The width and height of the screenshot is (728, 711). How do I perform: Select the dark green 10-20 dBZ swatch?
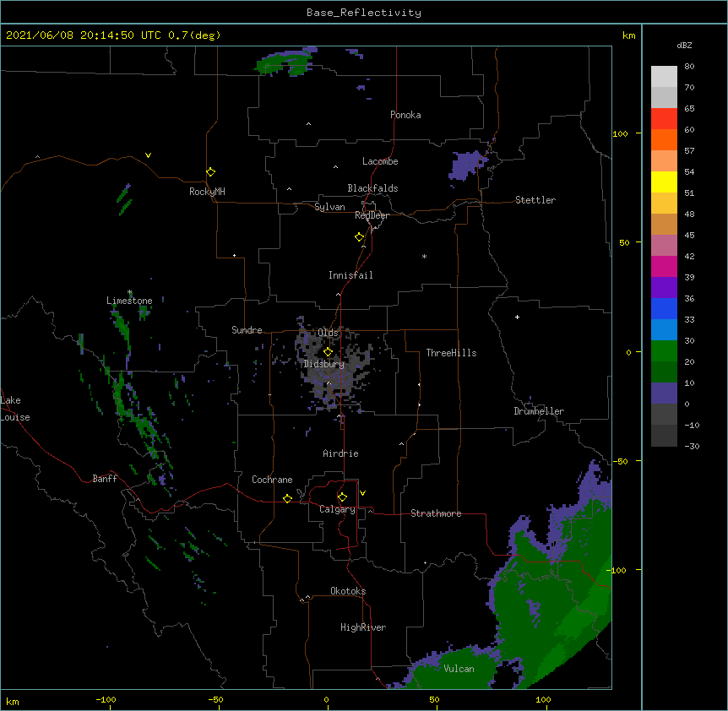(664, 372)
